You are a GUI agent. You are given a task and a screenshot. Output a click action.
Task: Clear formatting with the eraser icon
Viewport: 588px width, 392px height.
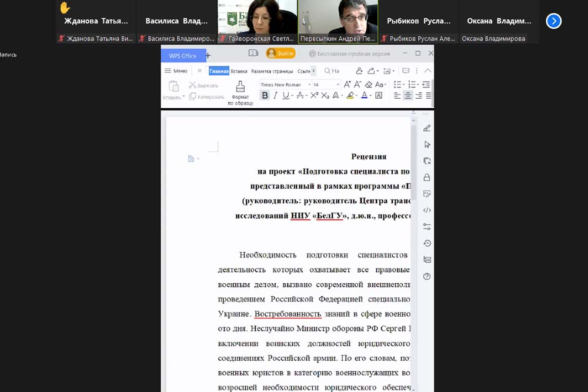pos(369,85)
